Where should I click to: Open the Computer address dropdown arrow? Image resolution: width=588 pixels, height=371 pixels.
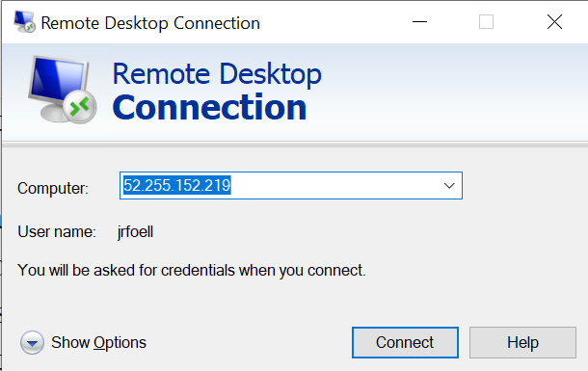pos(449,185)
